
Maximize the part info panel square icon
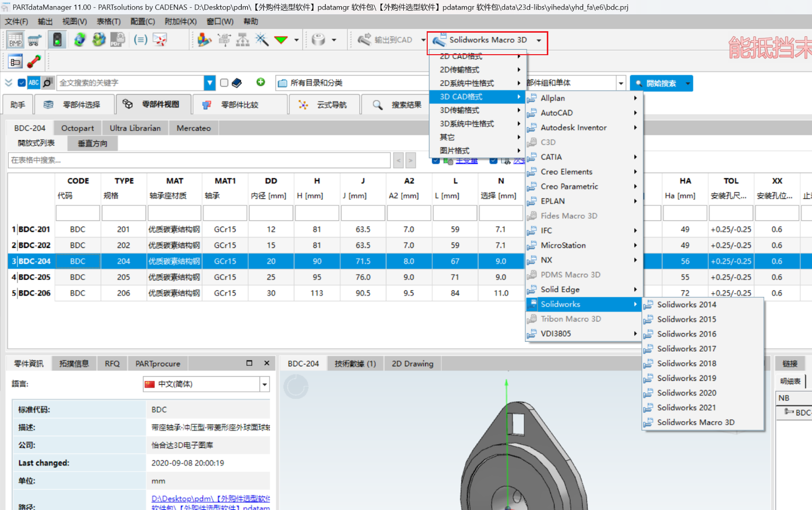coord(249,363)
